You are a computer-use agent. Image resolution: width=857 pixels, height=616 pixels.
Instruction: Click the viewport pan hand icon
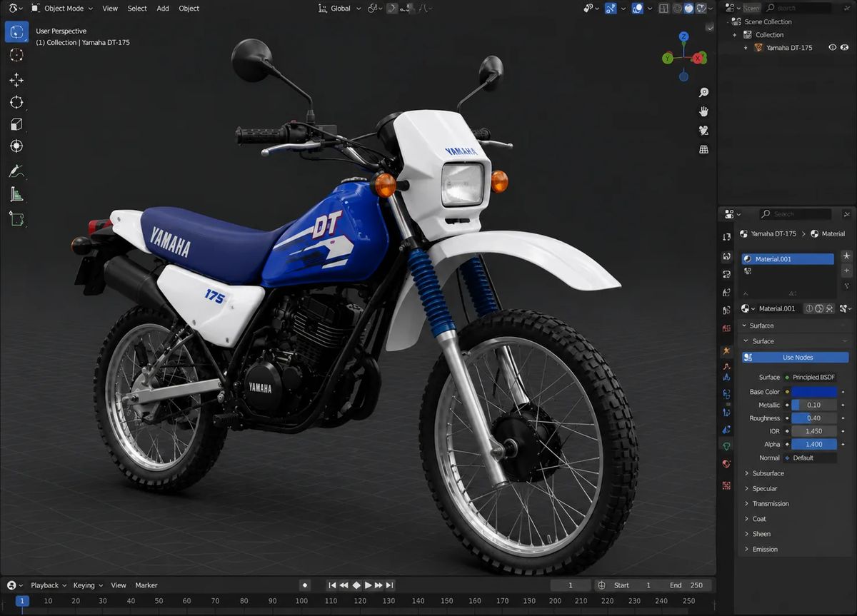[x=703, y=111]
